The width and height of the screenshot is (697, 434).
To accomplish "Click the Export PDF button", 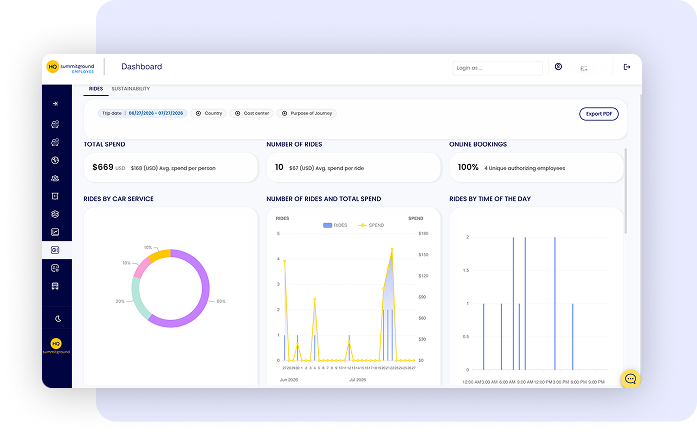I will pyautogui.click(x=599, y=114).
